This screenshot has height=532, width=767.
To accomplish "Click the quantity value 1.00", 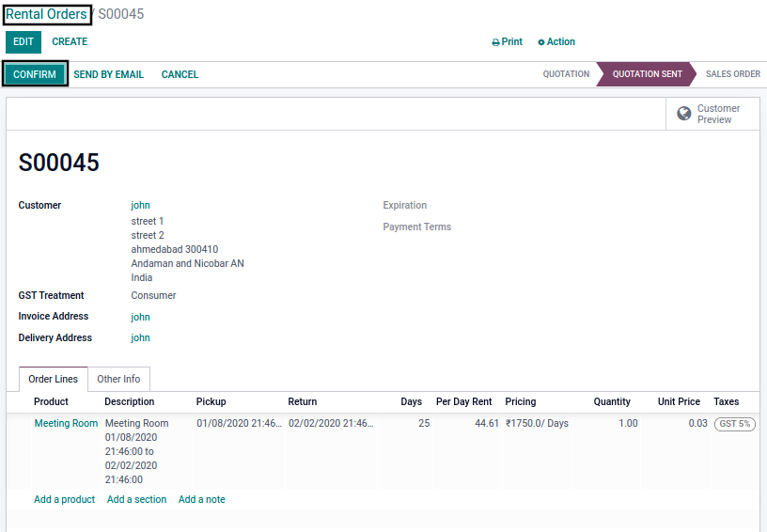I will (628, 424).
